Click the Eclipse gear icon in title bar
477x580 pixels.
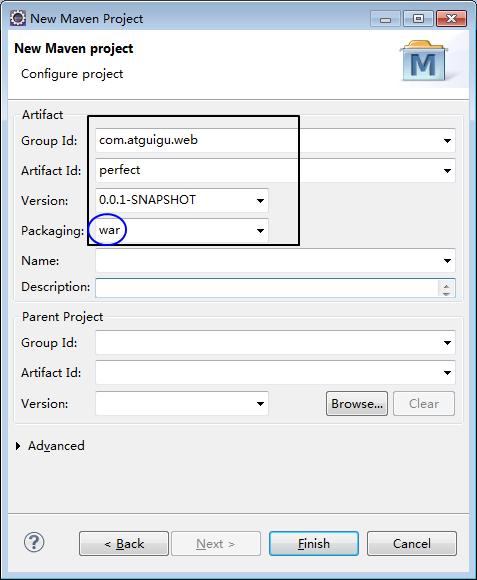point(18,18)
